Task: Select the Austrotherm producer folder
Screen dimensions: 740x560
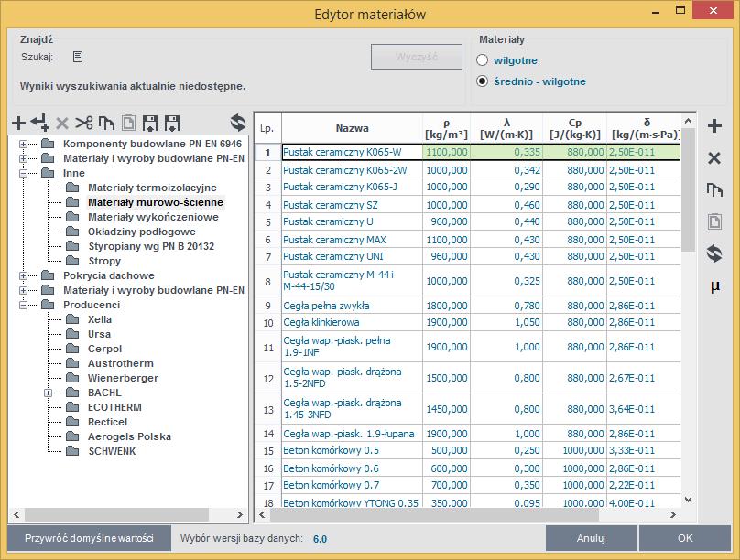Action: pos(120,363)
